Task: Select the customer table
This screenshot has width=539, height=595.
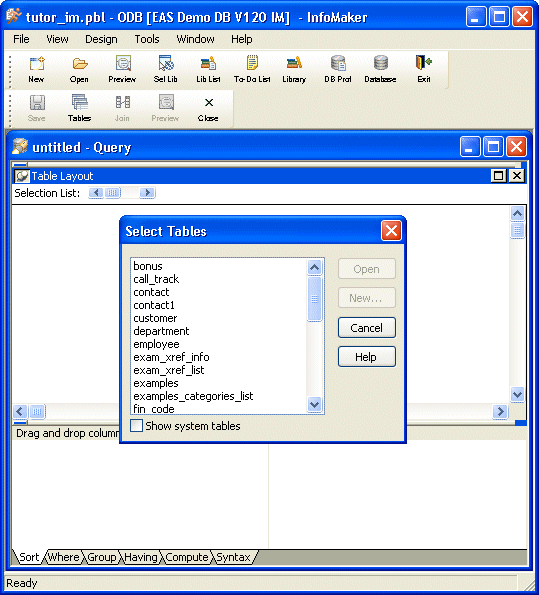Action: coord(219,318)
